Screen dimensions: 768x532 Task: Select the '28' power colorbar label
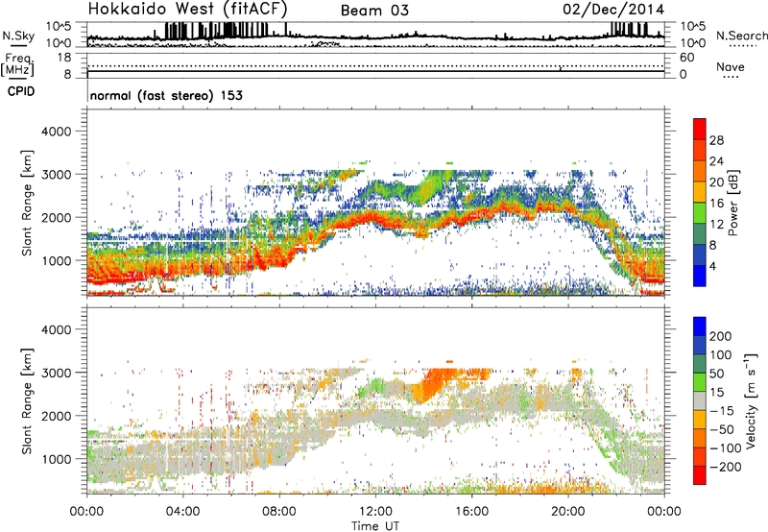(716, 140)
